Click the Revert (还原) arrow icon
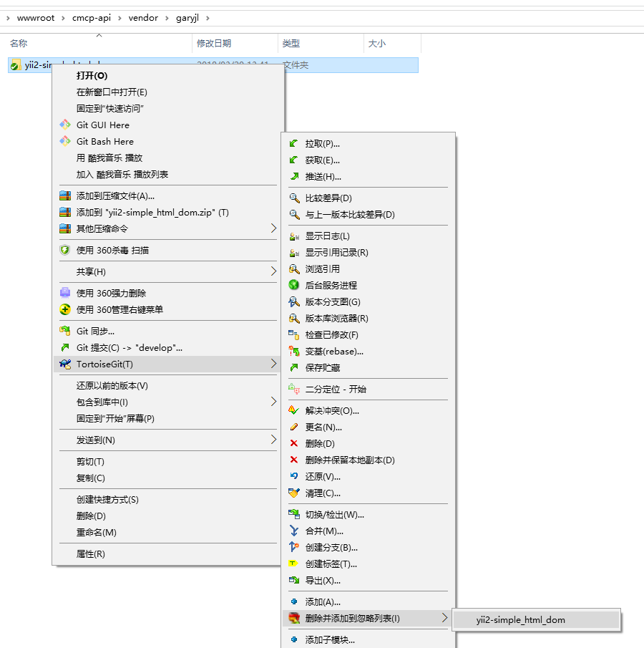 (293, 476)
